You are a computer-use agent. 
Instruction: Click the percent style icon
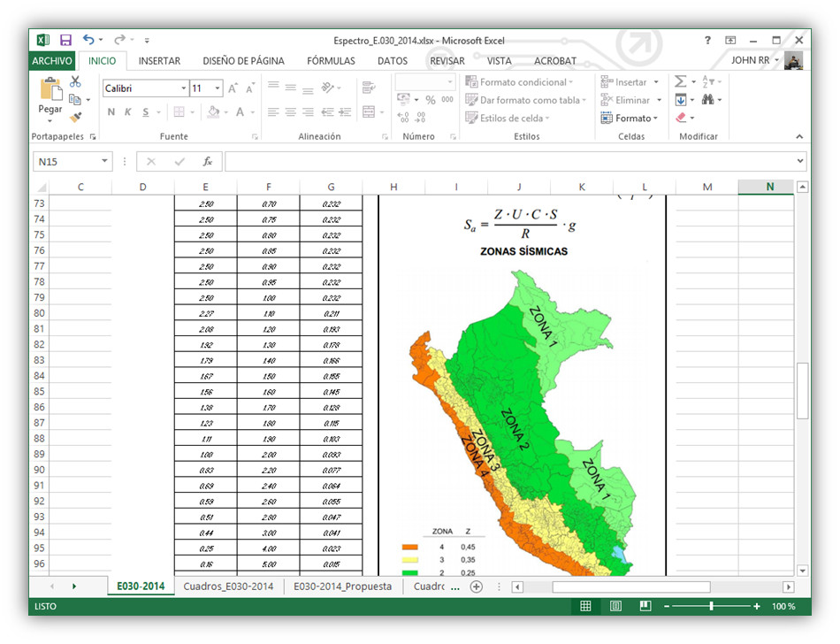pos(431,100)
